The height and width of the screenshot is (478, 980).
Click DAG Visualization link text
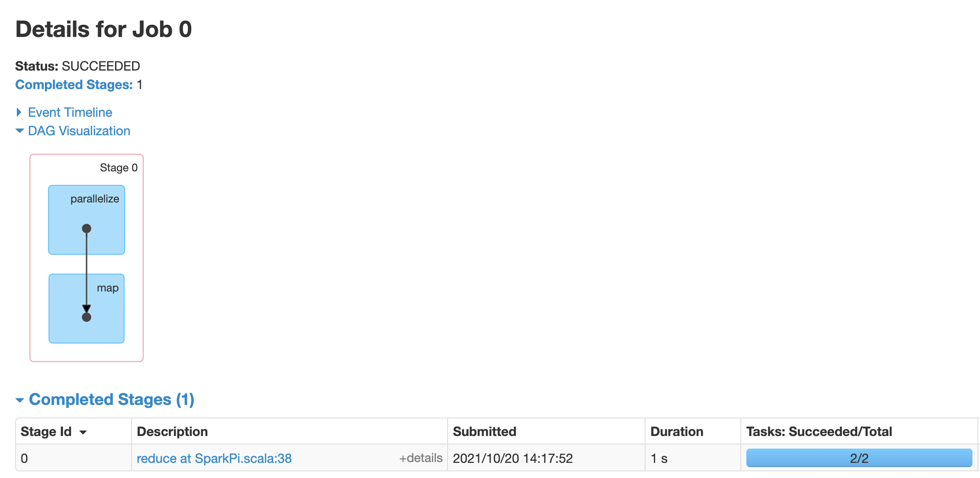[x=79, y=131]
